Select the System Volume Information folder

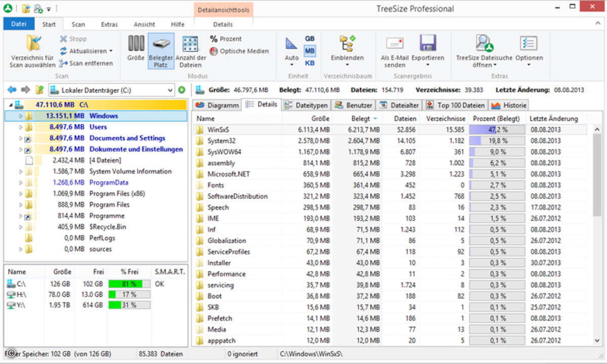[x=131, y=171]
